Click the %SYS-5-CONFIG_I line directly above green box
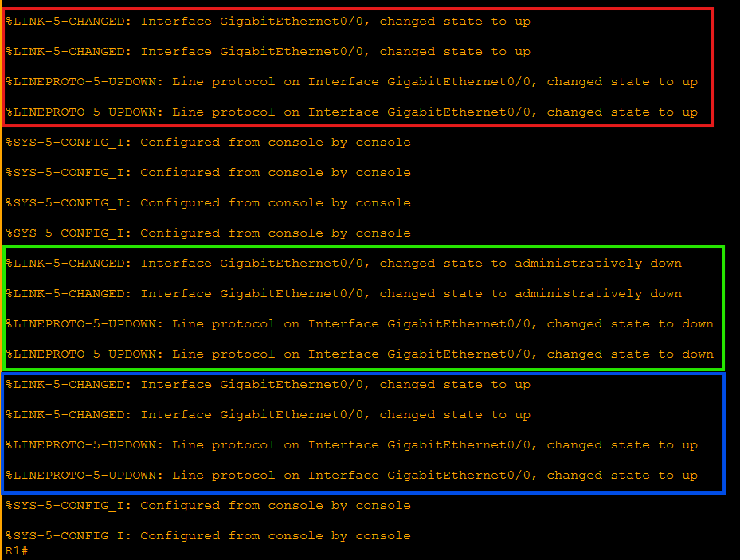This screenshot has height=560, width=740. click(x=208, y=233)
